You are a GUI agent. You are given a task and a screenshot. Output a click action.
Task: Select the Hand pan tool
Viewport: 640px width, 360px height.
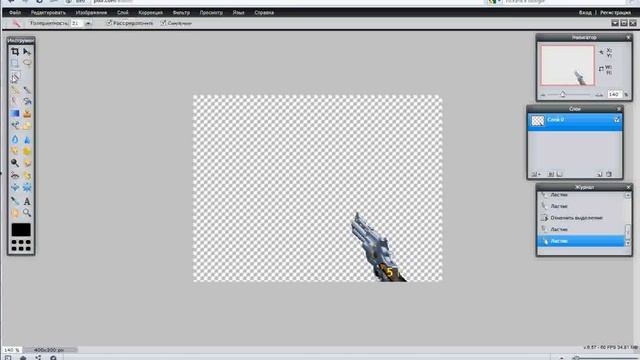pyautogui.click(x=15, y=213)
